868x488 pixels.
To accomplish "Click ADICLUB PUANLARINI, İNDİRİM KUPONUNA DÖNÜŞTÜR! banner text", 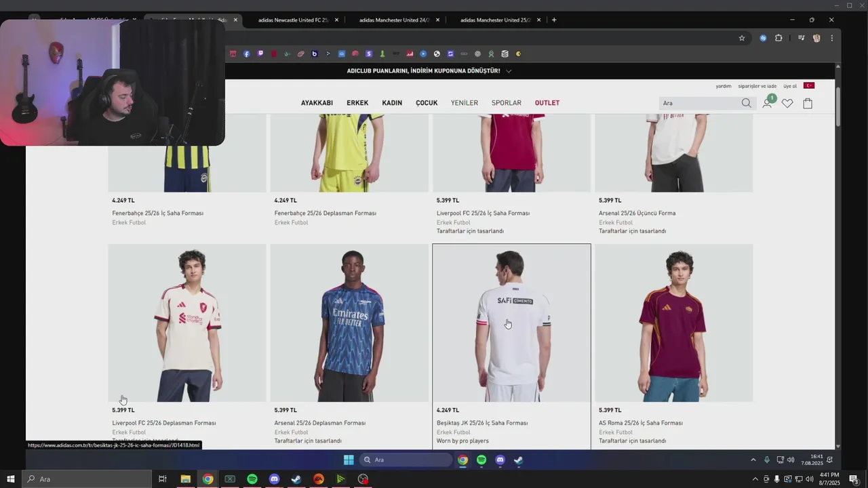I will (423, 70).
